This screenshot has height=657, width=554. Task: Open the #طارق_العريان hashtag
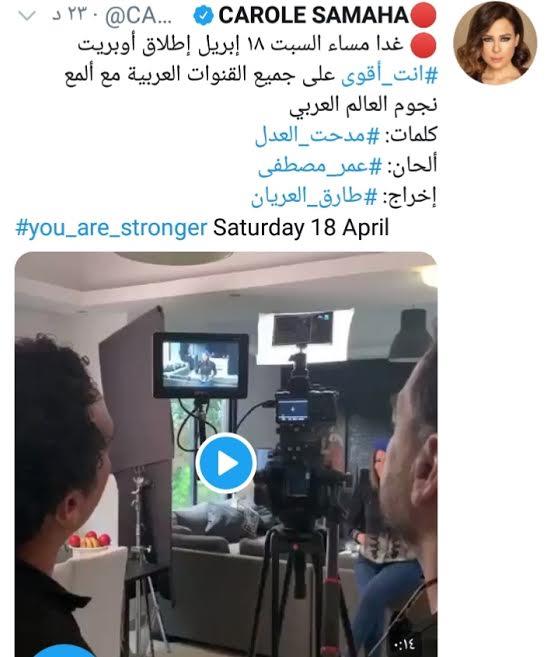(314, 197)
